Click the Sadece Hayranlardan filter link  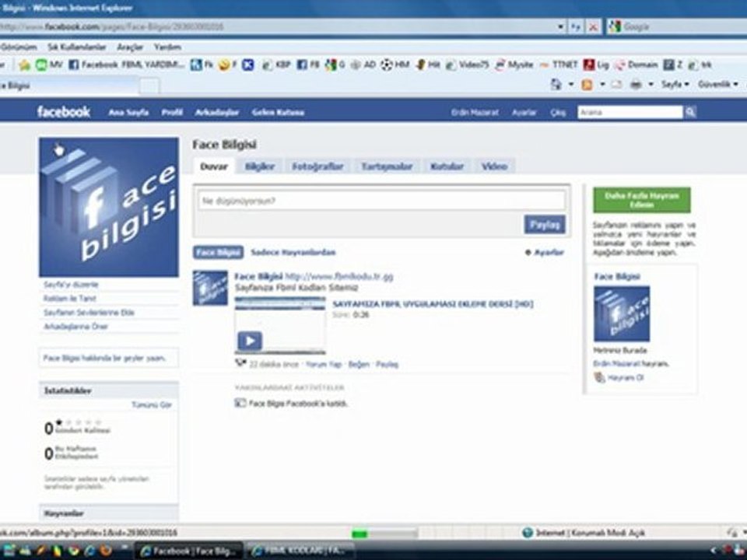tap(293, 252)
